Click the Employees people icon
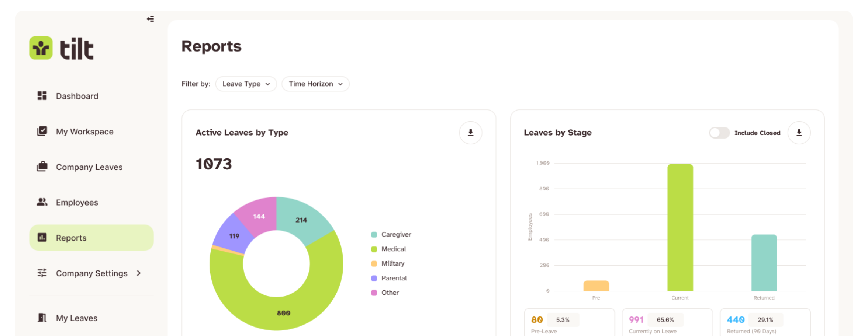This screenshot has width=868, height=336. point(42,202)
